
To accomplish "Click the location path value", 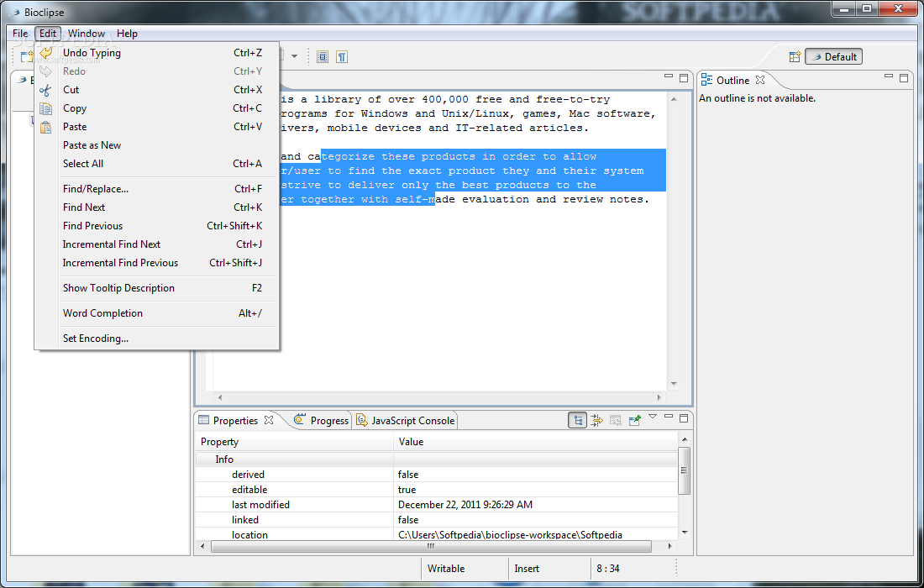I will click(x=511, y=535).
